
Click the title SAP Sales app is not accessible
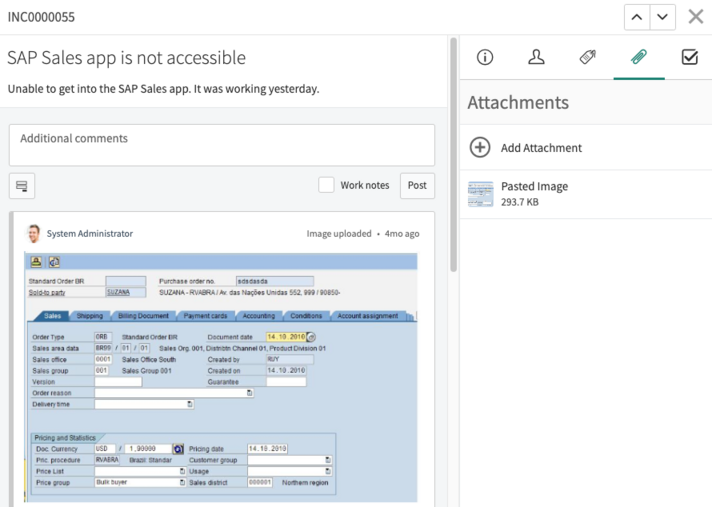tap(126, 58)
